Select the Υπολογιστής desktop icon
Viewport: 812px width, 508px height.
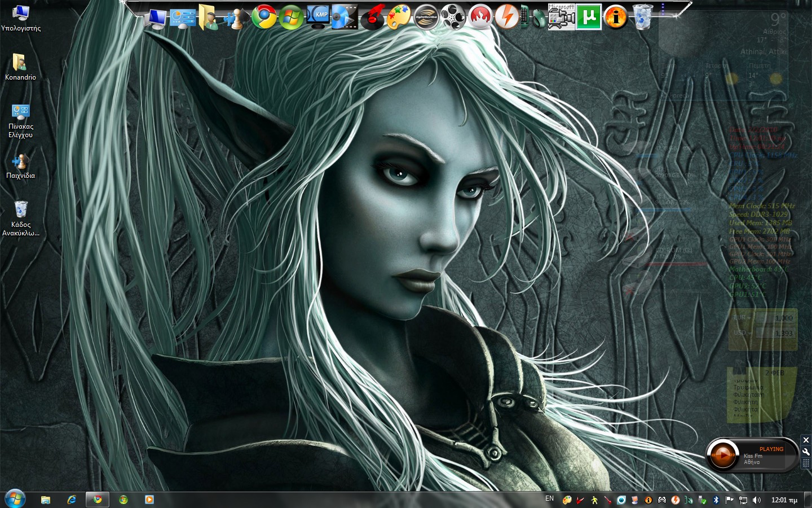(21, 18)
